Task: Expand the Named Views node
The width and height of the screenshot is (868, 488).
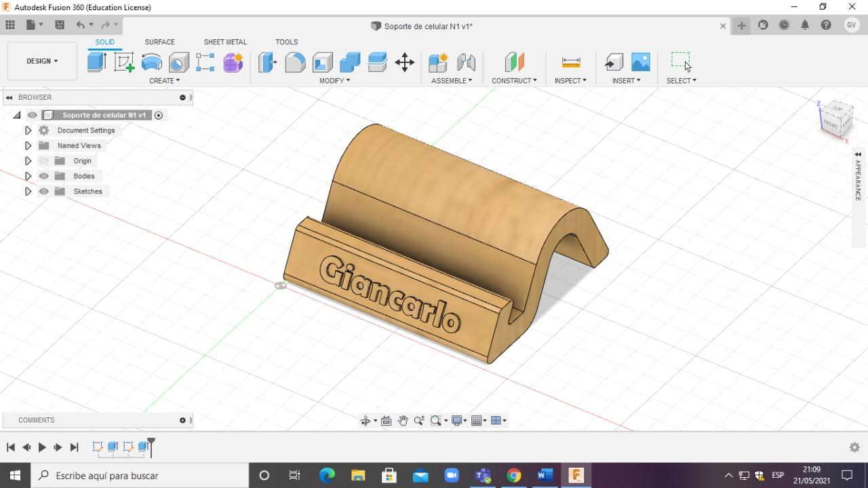Action: click(x=28, y=145)
